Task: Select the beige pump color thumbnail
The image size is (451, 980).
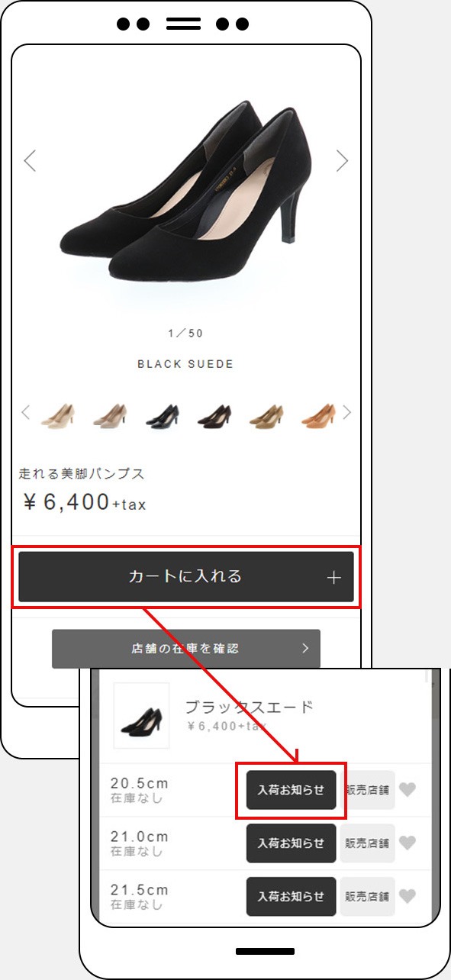Action: pos(58,414)
